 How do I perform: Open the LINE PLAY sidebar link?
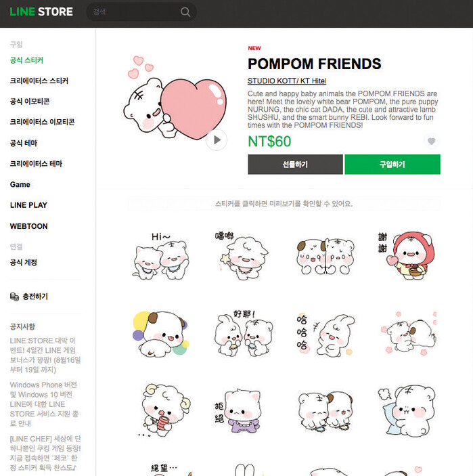[28, 205]
